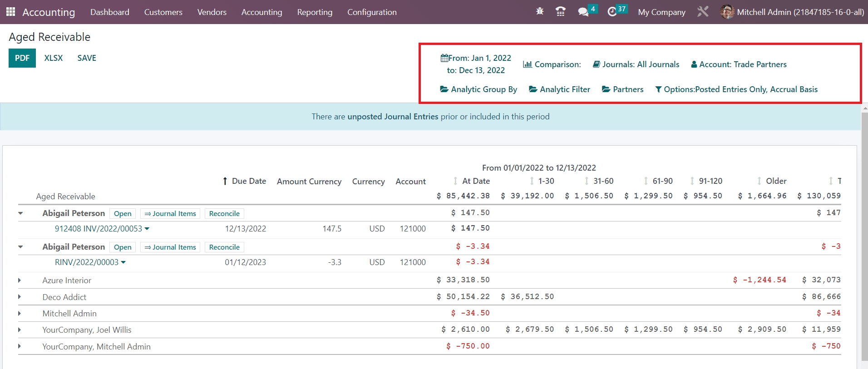Open the apps grid menu icon

[x=10, y=12]
